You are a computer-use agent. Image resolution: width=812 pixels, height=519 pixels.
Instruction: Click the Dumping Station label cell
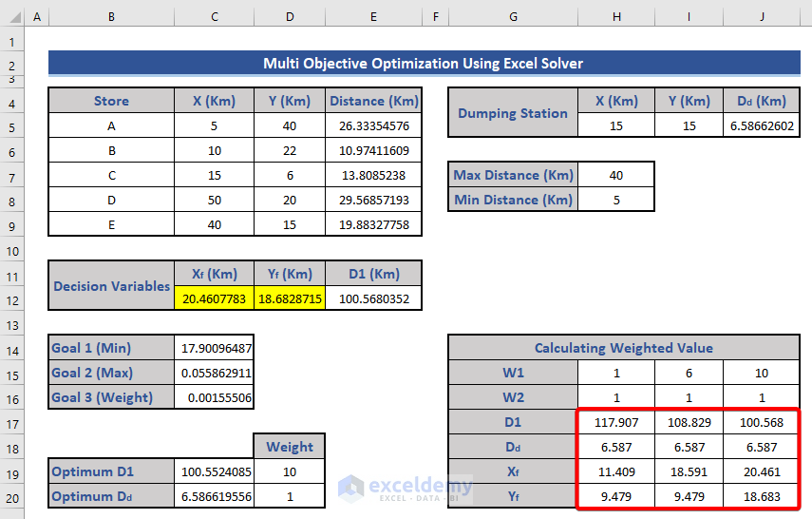[513, 113]
